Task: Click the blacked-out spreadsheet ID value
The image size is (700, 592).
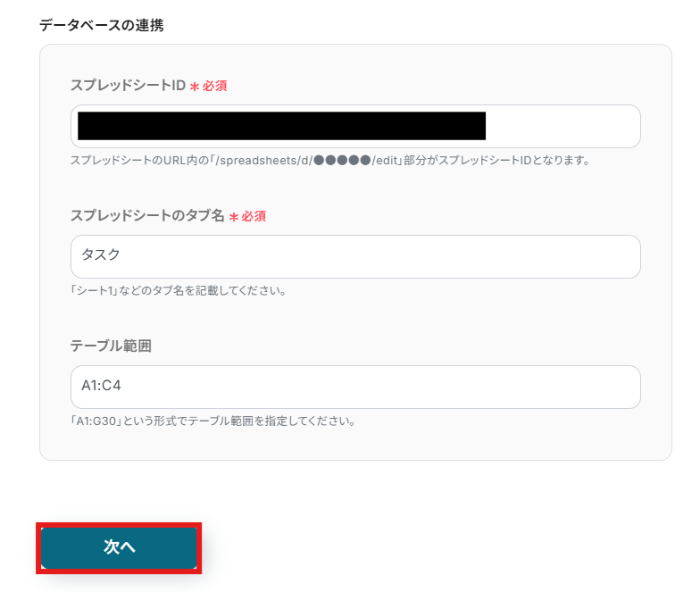Action: coord(281,126)
